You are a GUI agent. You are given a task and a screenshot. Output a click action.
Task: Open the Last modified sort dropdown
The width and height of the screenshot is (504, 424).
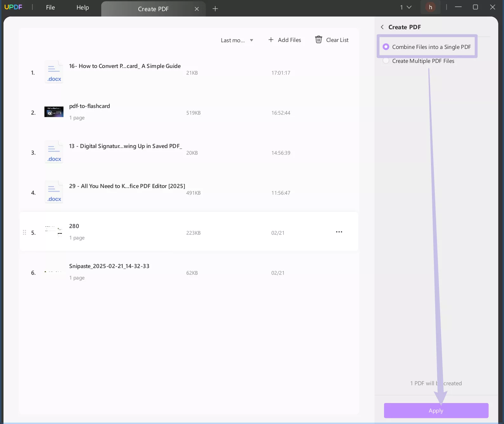(x=237, y=40)
